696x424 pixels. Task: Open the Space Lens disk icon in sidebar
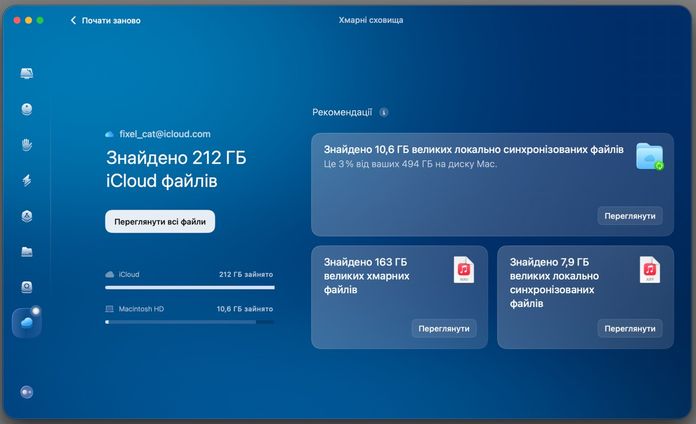[27, 287]
